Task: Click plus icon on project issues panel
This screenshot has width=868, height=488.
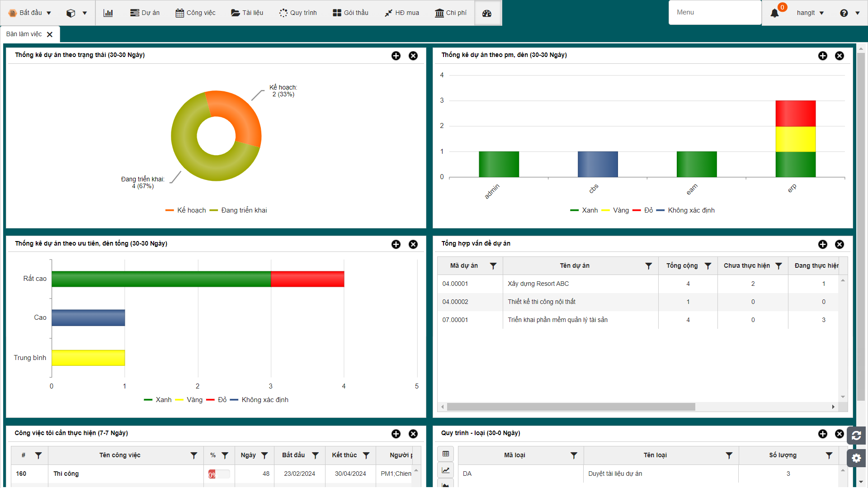Action: (823, 244)
